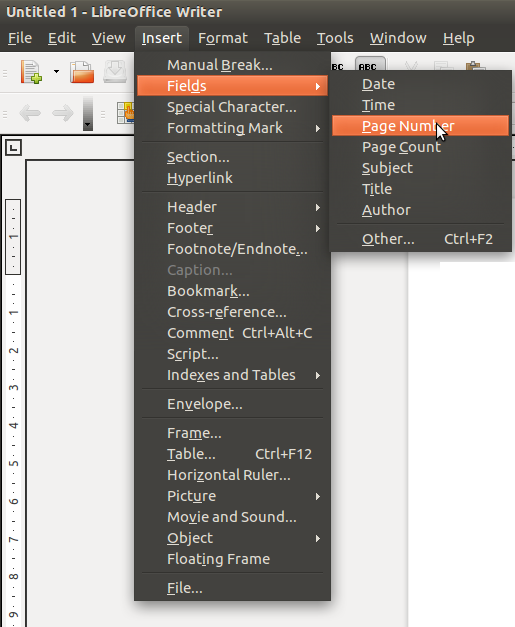
Task: Open the Table menu
Action: click(282, 38)
